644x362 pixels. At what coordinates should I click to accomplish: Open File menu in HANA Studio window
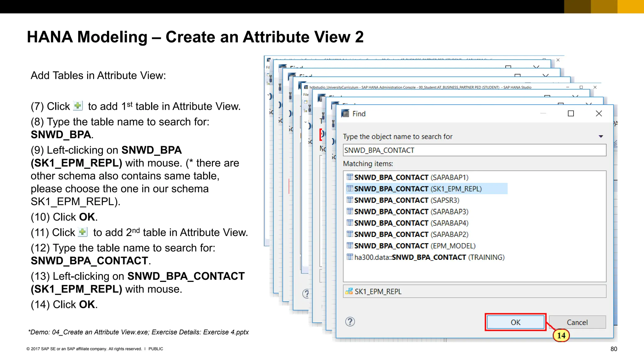click(x=306, y=95)
